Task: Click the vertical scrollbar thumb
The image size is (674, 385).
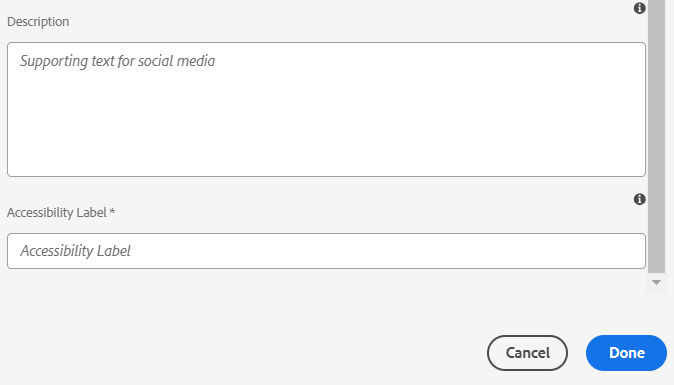Action: pyautogui.click(x=656, y=136)
